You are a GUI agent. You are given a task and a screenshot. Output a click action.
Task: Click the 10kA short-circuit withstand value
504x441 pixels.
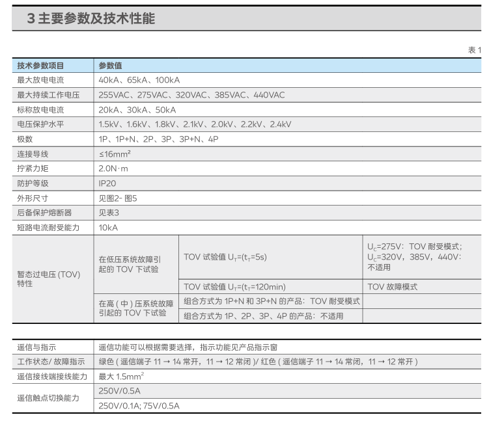(x=108, y=228)
